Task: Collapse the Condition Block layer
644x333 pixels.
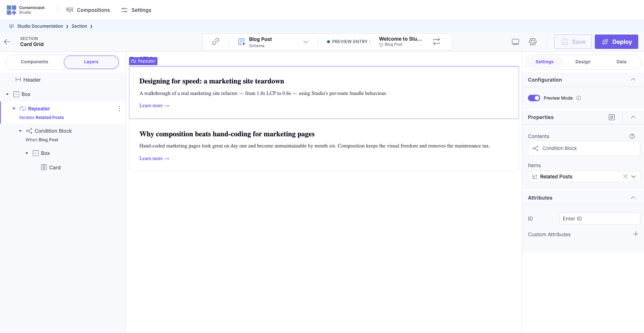Action: click(20, 131)
